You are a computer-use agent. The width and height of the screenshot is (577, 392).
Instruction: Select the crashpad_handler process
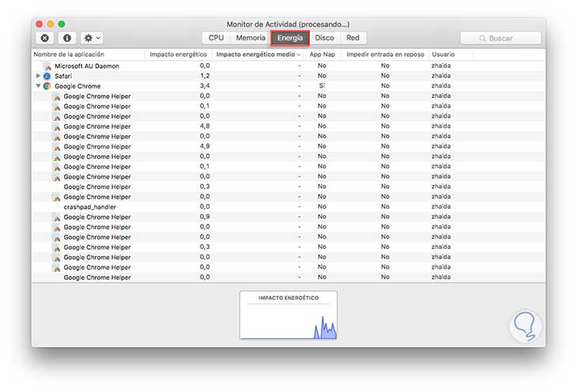coord(90,207)
